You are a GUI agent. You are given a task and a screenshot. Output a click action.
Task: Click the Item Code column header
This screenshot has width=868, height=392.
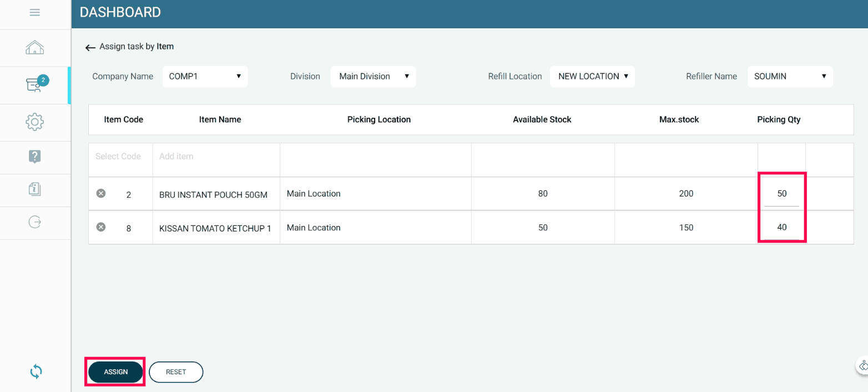(124, 119)
